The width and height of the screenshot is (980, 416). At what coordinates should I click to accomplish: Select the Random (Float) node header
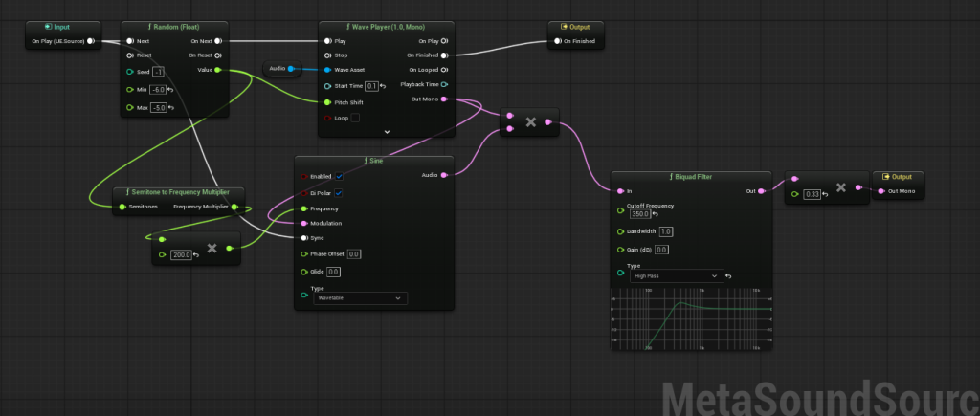click(174, 27)
